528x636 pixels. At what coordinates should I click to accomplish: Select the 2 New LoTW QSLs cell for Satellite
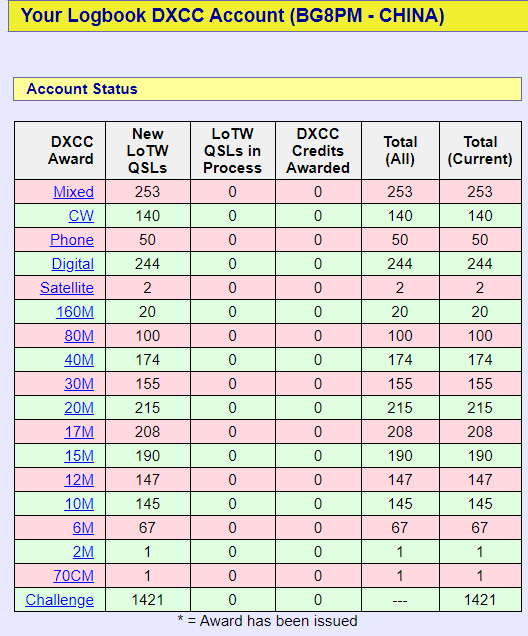pos(148,288)
